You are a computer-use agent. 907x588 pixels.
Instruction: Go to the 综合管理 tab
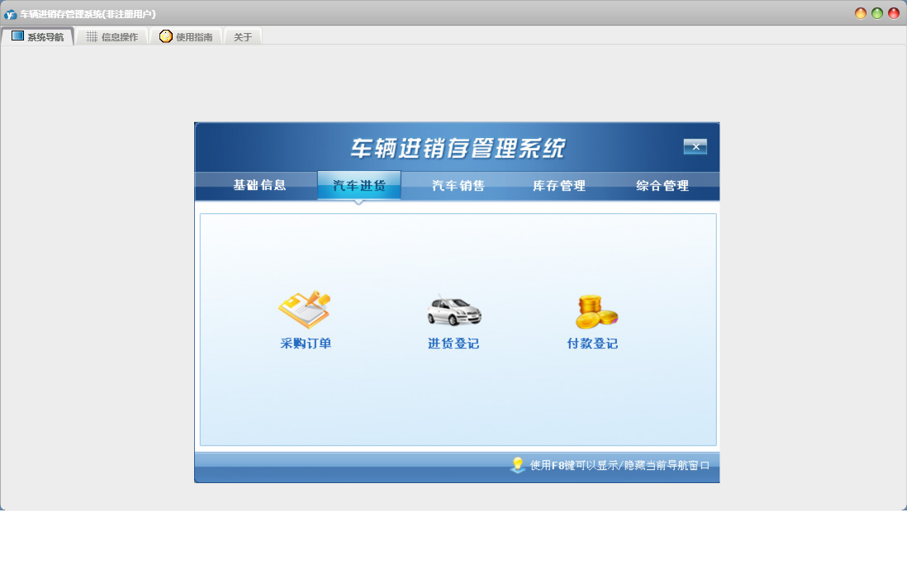point(662,186)
